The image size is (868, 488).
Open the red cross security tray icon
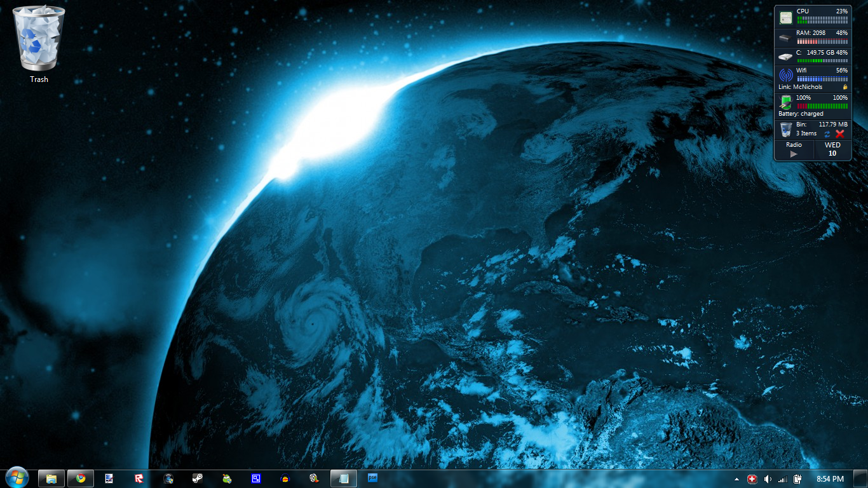click(752, 479)
